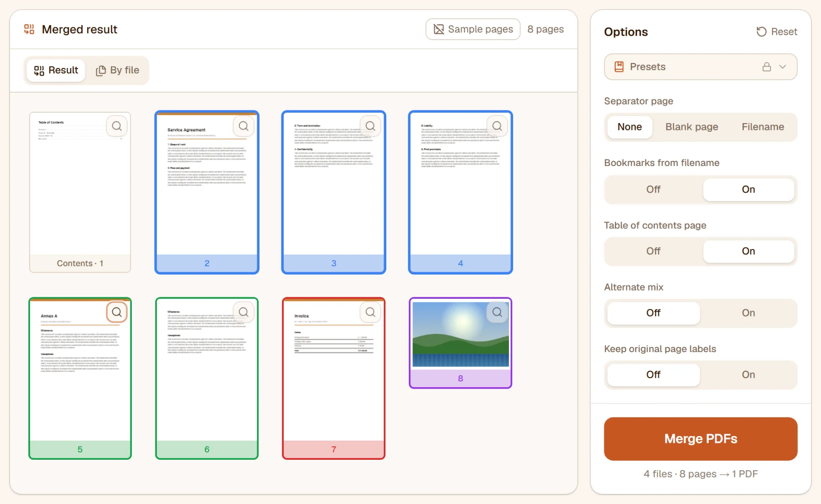The height and width of the screenshot is (504, 821).
Task: Select Invoice page 7 thumbnail
Action: click(x=334, y=378)
